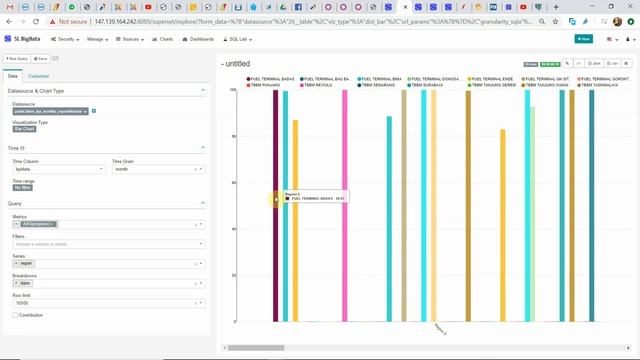Click Run Query button
Viewport: 640px width, 360px height.
(x=17, y=59)
